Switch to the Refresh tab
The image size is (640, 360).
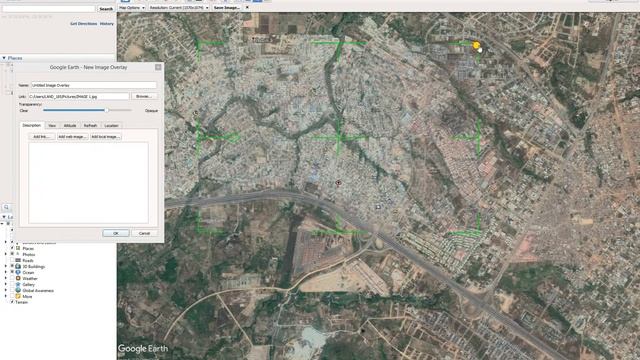pyautogui.click(x=90, y=126)
